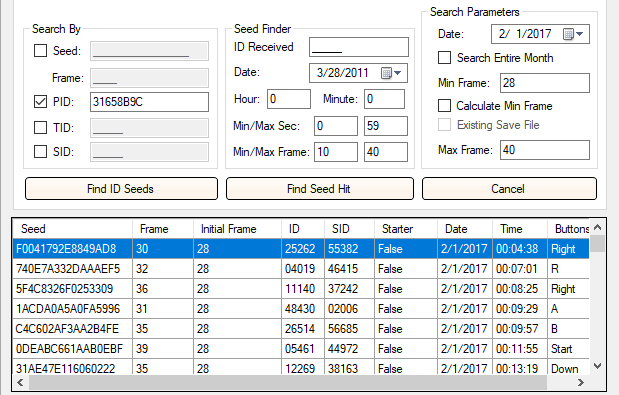Click the Start button cell
The height and width of the screenshot is (395, 619).
(568, 349)
